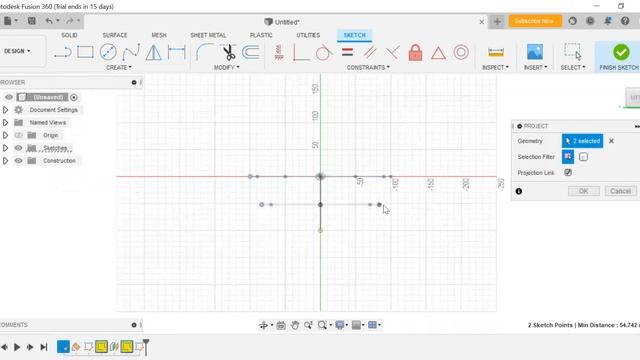This screenshot has height=360, width=640.
Task: Toggle Construction folder visibility eye
Action: click(x=18, y=160)
